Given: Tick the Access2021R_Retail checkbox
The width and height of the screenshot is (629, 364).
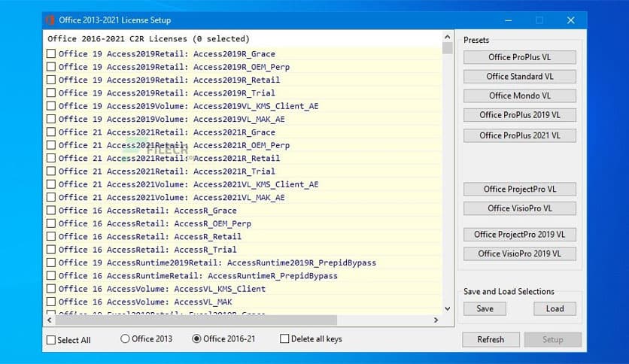Looking at the screenshot, I should [51, 158].
